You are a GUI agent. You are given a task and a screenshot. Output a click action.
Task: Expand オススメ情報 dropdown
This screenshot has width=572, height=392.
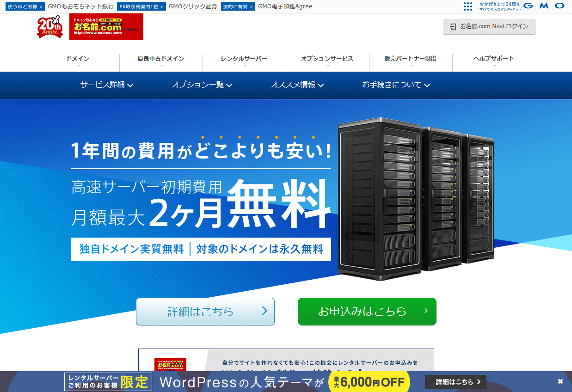297,85
